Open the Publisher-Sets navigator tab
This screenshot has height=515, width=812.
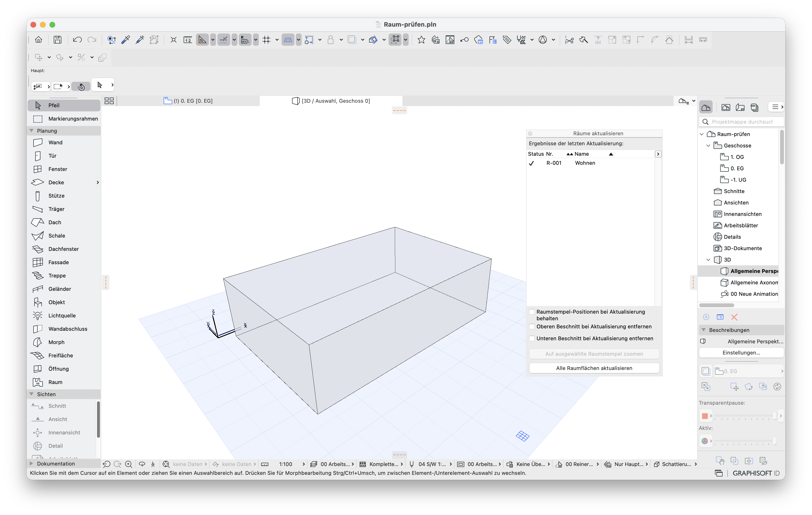[x=754, y=107]
